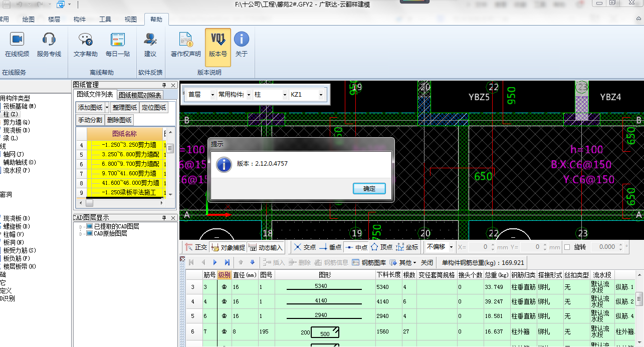Check the 旋转 rotation checkbox
The image size is (644, 347).
point(567,247)
